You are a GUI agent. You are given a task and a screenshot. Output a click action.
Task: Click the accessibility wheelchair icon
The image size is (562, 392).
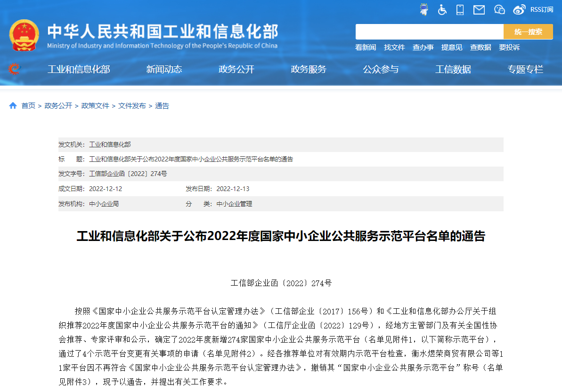coord(442,9)
